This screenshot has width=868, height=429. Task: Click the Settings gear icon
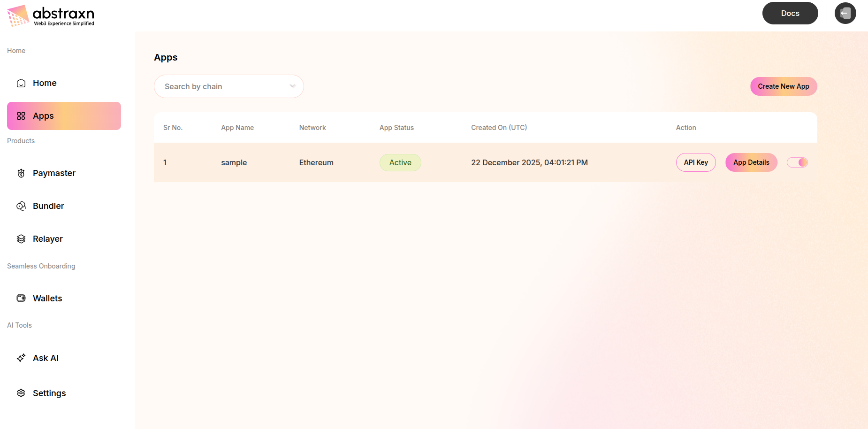(21, 393)
